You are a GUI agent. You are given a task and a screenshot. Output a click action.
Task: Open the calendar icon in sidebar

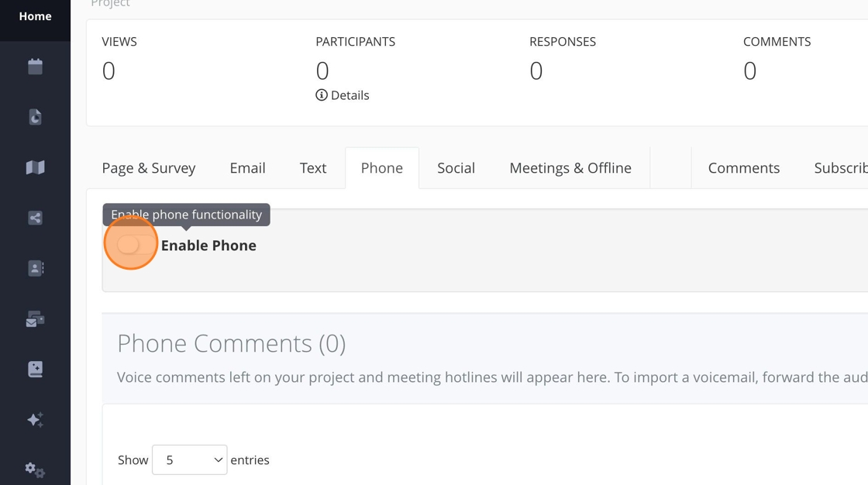coord(35,67)
